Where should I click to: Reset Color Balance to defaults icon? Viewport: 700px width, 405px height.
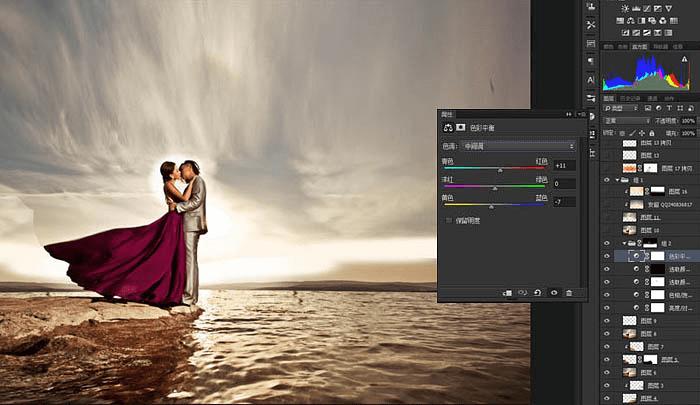coord(538,293)
